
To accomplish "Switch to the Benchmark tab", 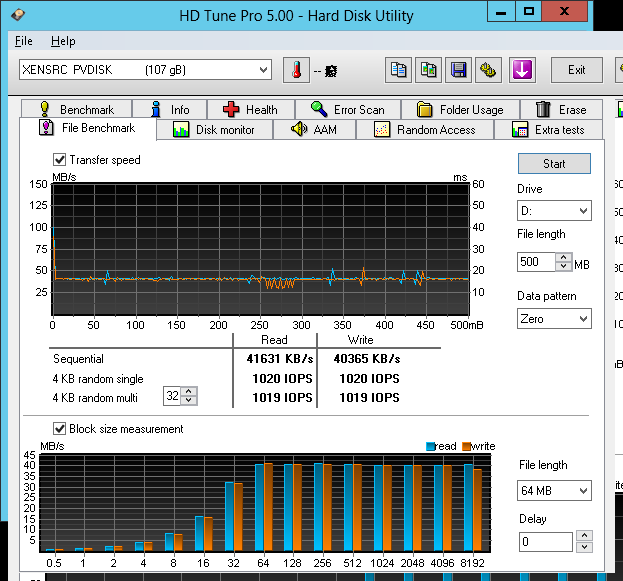I will coord(76,109).
